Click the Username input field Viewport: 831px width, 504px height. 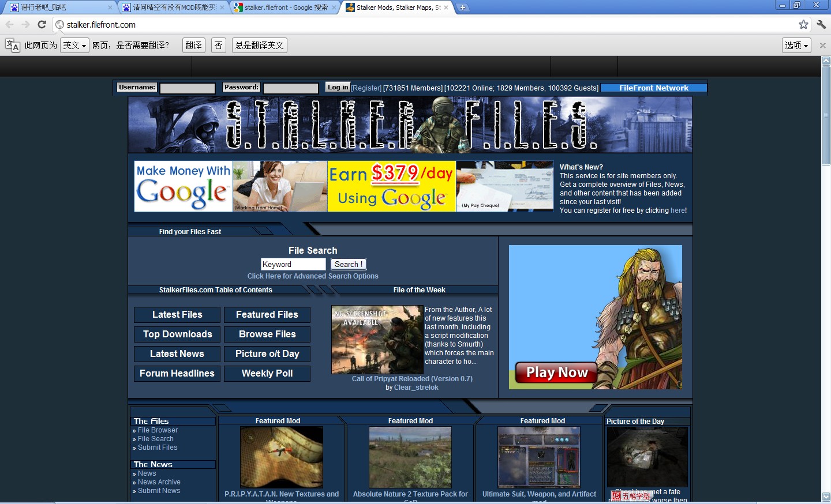(188, 88)
